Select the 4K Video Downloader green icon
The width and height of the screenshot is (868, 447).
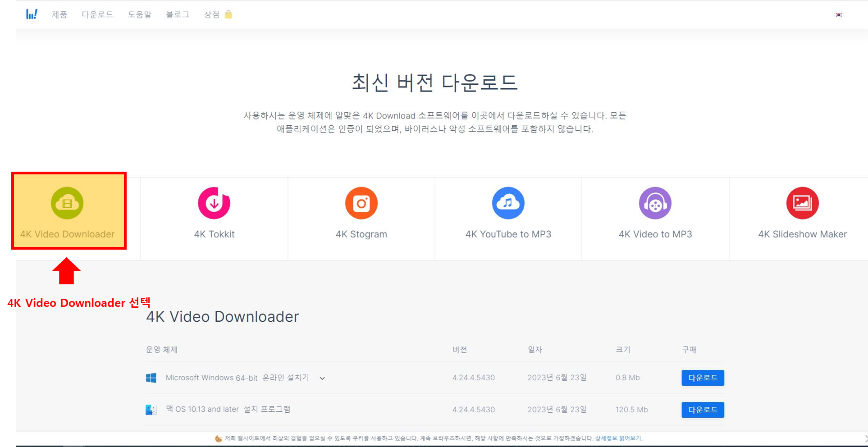67,203
